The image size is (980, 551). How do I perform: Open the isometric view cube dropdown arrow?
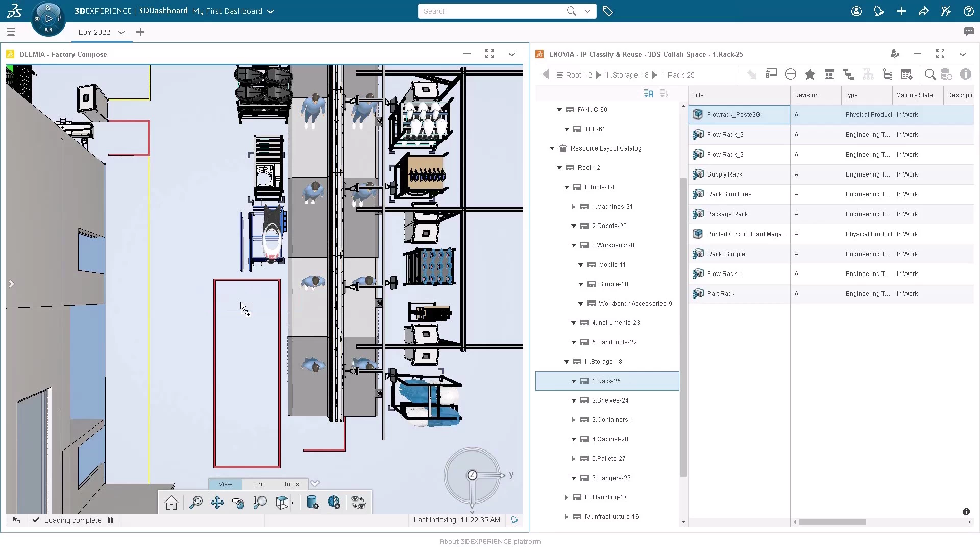pyautogui.click(x=292, y=505)
